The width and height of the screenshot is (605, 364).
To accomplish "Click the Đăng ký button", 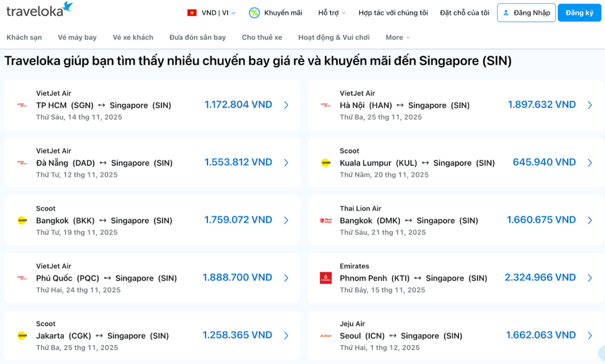I will coord(579,13).
